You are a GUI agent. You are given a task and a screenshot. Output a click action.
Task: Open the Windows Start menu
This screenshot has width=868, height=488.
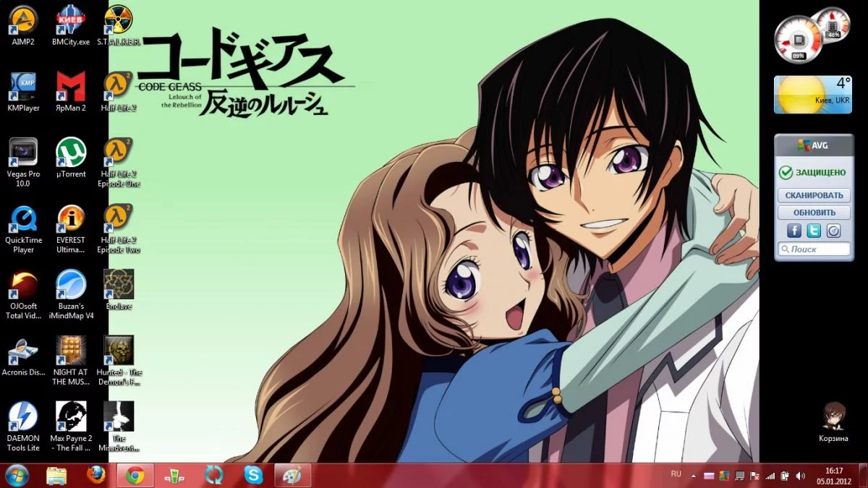17,475
